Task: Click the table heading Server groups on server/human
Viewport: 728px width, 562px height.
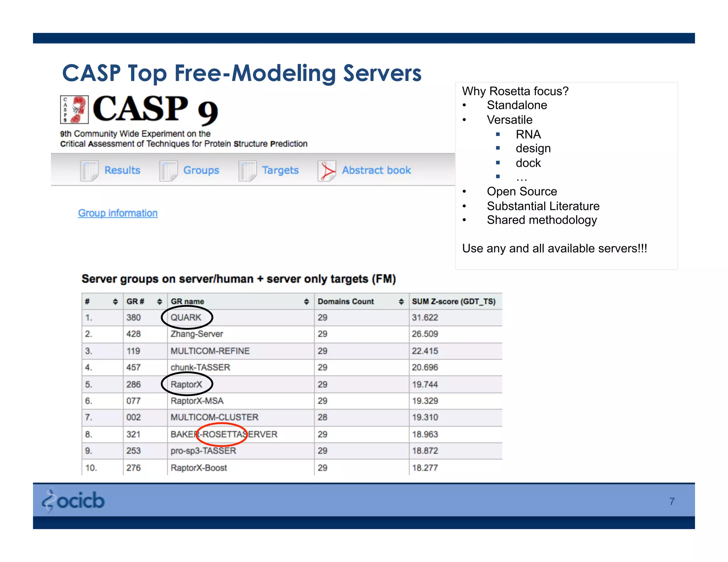Action: [239, 279]
